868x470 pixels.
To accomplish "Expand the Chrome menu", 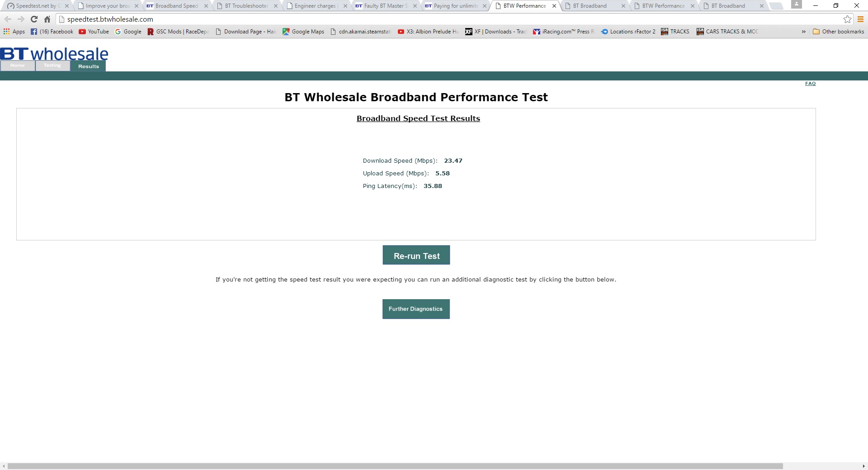I will [860, 19].
